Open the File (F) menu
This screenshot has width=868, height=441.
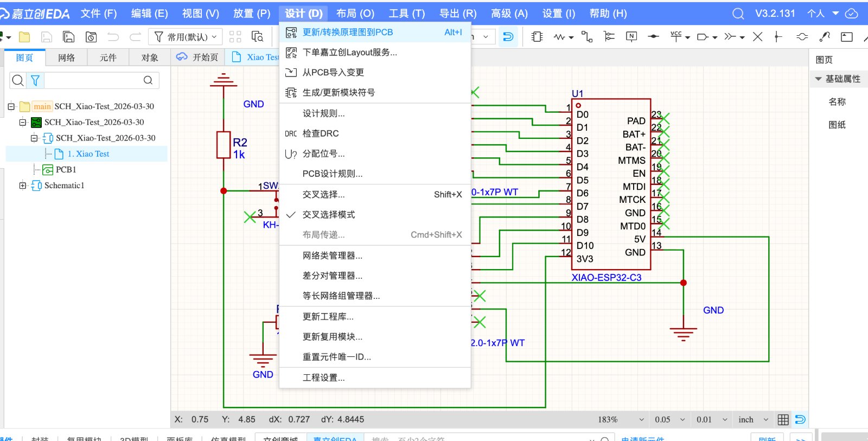click(99, 14)
